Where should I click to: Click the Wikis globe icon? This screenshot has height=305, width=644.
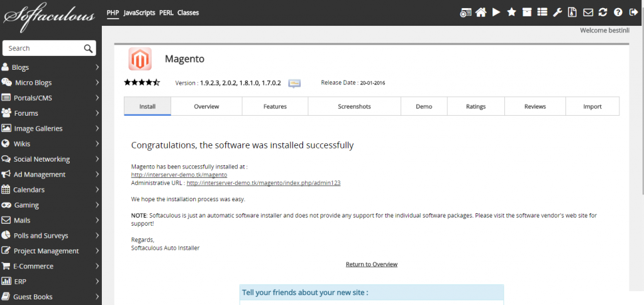5,143
